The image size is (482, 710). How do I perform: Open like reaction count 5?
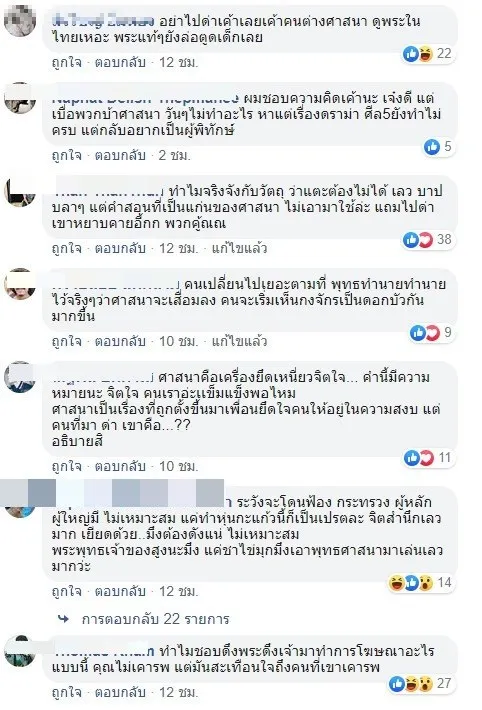[x=438, y=146]
